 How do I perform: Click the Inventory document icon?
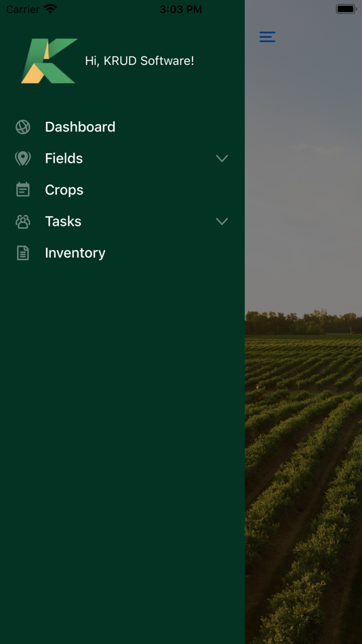tap(23, 253)
